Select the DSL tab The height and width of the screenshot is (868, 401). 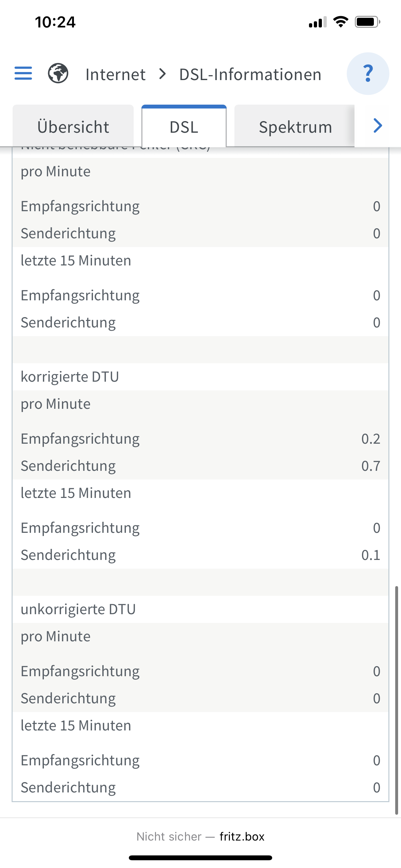[x=184, y=126]
